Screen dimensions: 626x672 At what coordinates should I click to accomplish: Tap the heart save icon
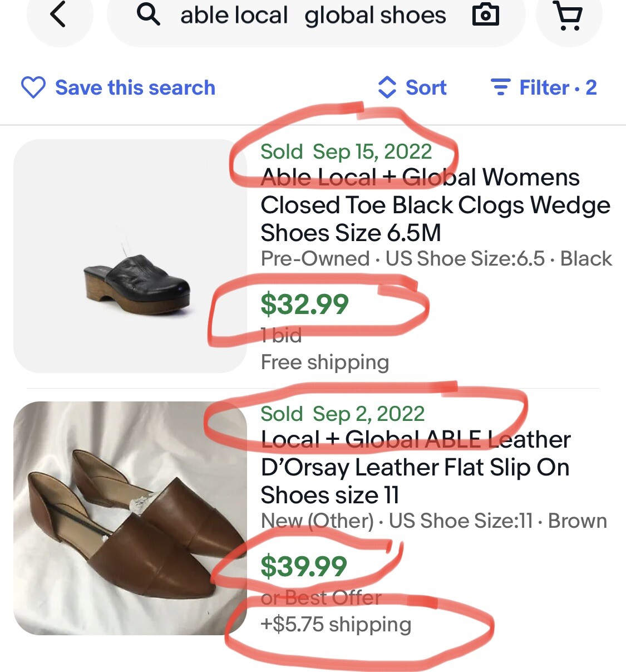point(33,88)
